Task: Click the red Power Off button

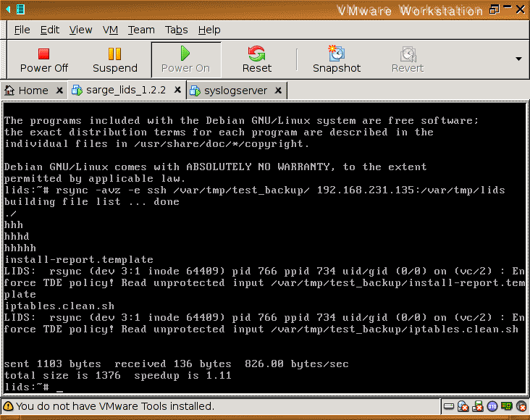Action: (44, 60)
